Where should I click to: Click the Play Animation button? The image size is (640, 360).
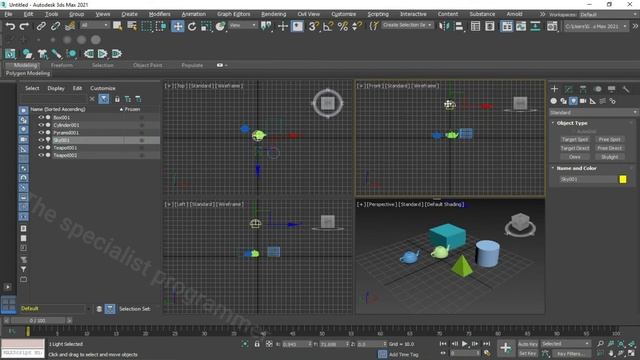click(x=464, y=344)
